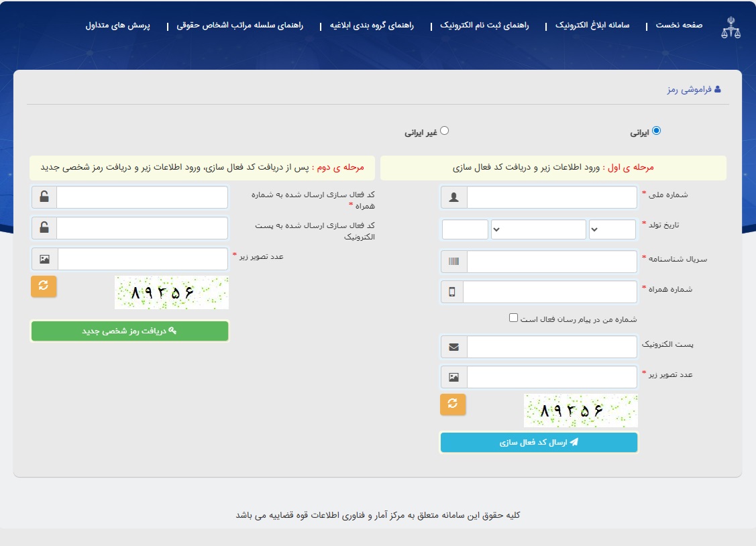Click the picture icon beside step-one captcha field
This screenshot has height=546, width=756.
pyautogui.click(x=453, y=378)
